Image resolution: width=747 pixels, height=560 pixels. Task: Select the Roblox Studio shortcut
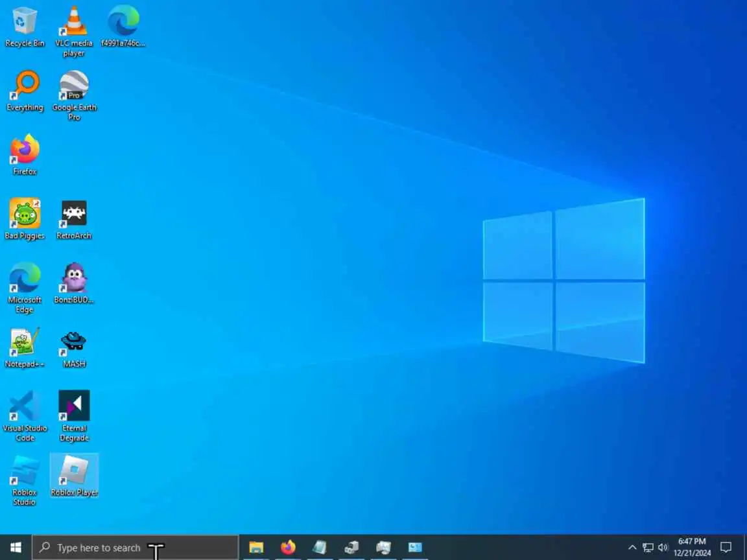pos(25,480)
